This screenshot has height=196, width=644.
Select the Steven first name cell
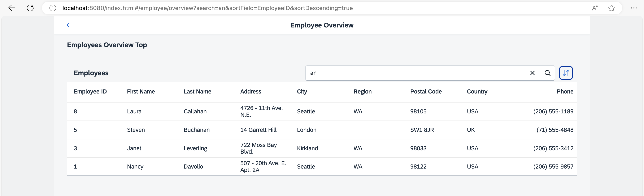click(x=136, y=130)
